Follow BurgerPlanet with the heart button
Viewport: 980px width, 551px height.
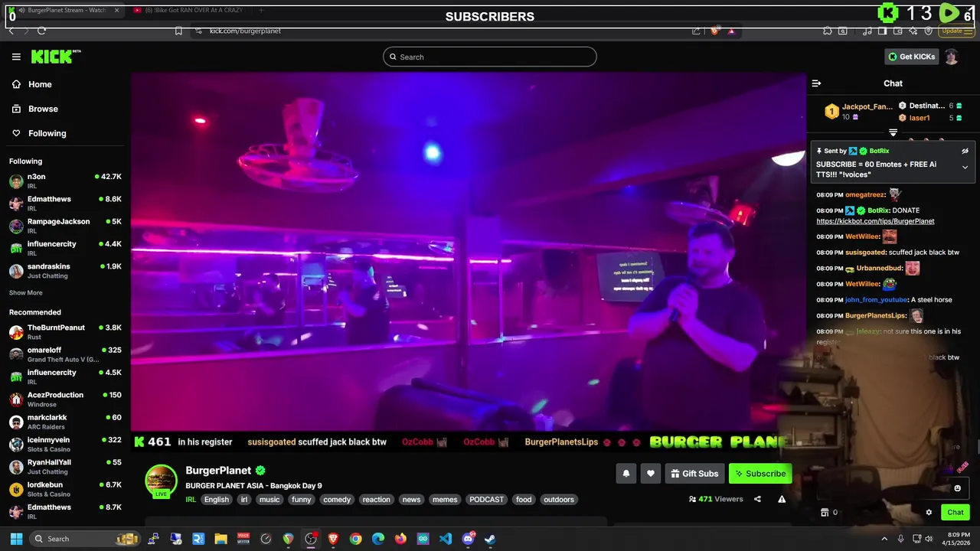[651, 474]
